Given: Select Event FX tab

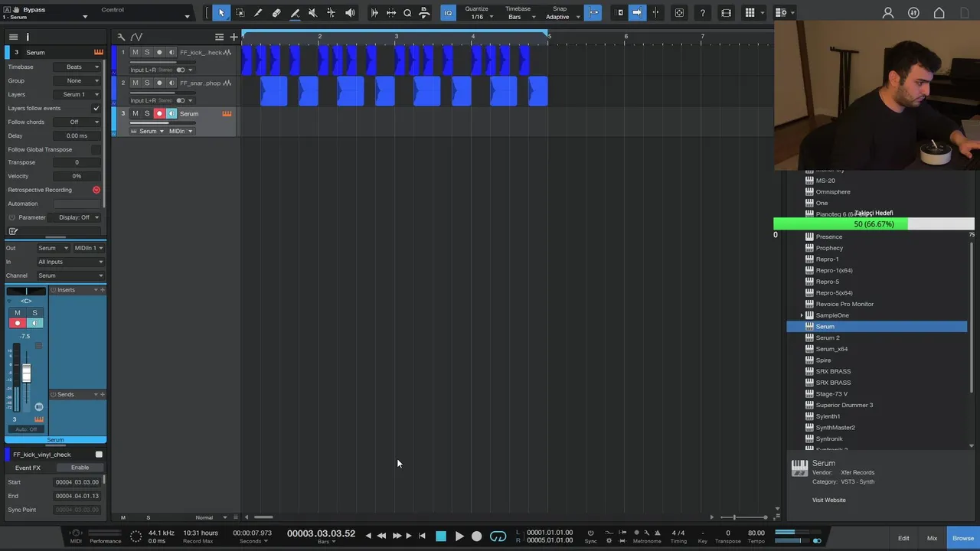Looking at the screenshot, I should (x=28, y=468).
